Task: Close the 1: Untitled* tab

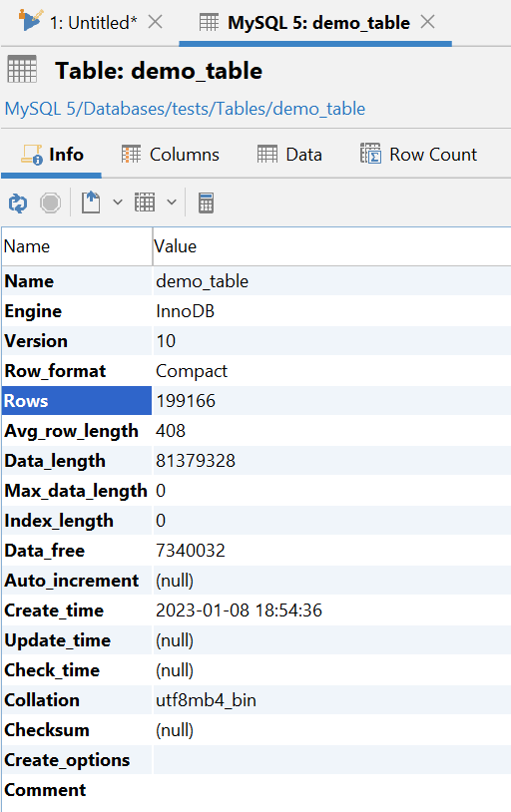Action: click(155, 22)
